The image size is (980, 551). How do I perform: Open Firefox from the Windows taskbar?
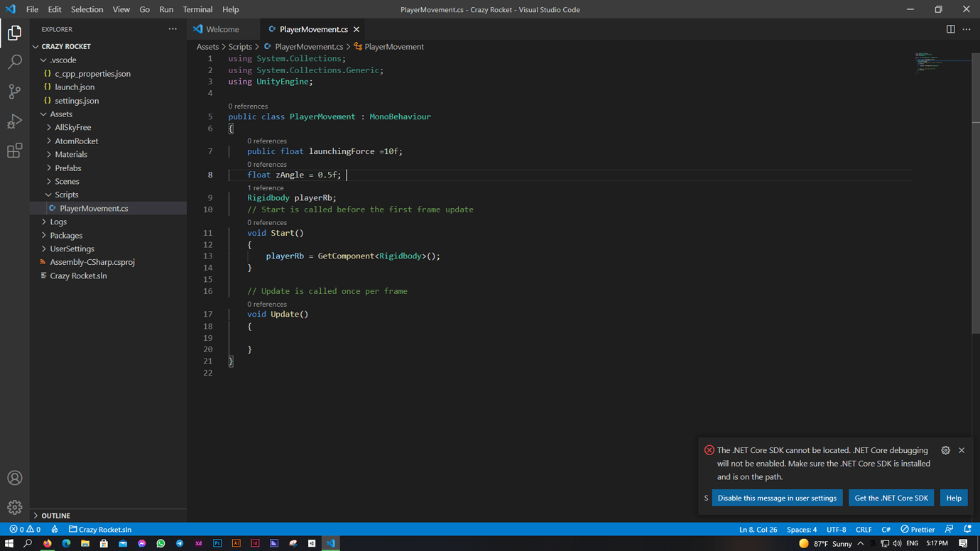click(x=48, y=543)
